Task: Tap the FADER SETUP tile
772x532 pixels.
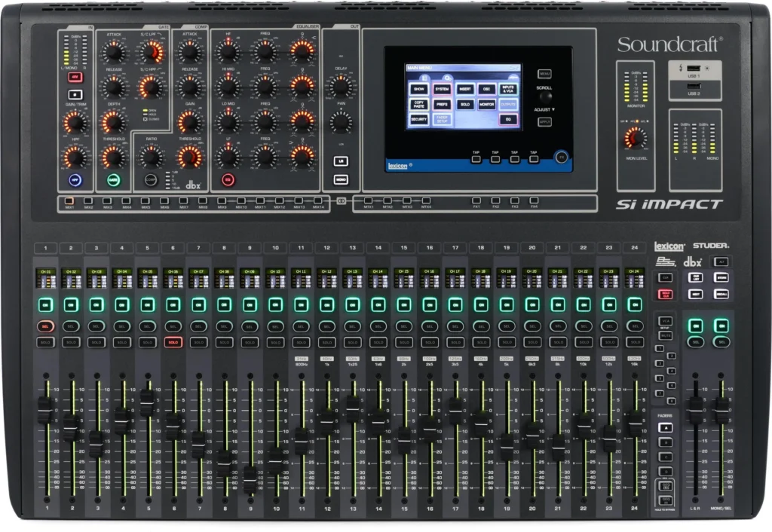Action: pos(443,119)
